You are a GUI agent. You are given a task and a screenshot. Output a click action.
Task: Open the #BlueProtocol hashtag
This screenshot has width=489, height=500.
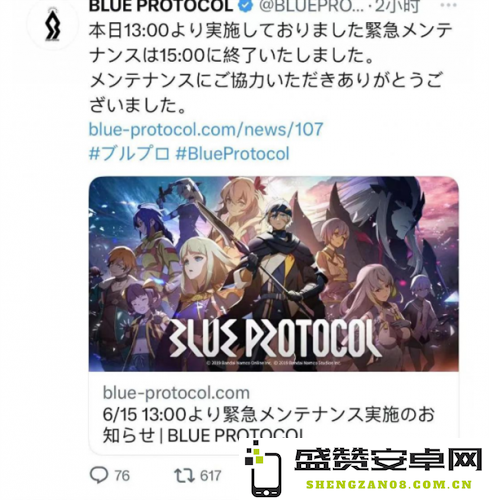click(x=232, y=154)
